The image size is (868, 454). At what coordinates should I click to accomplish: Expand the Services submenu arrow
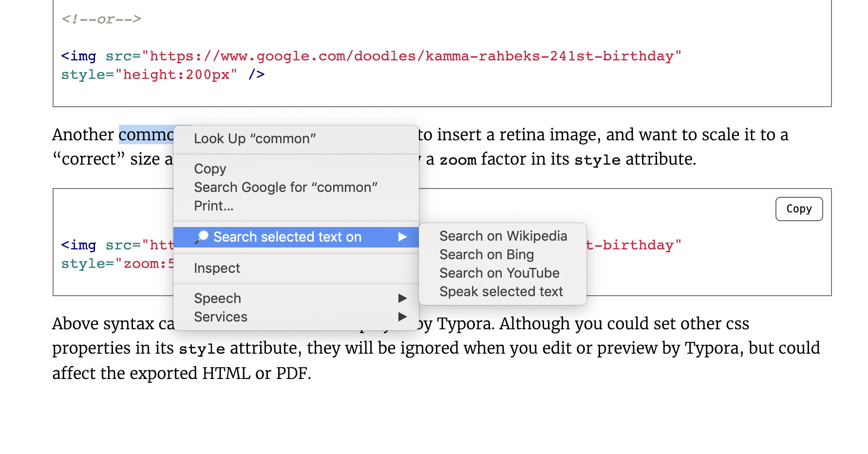[x=402, y=317]
